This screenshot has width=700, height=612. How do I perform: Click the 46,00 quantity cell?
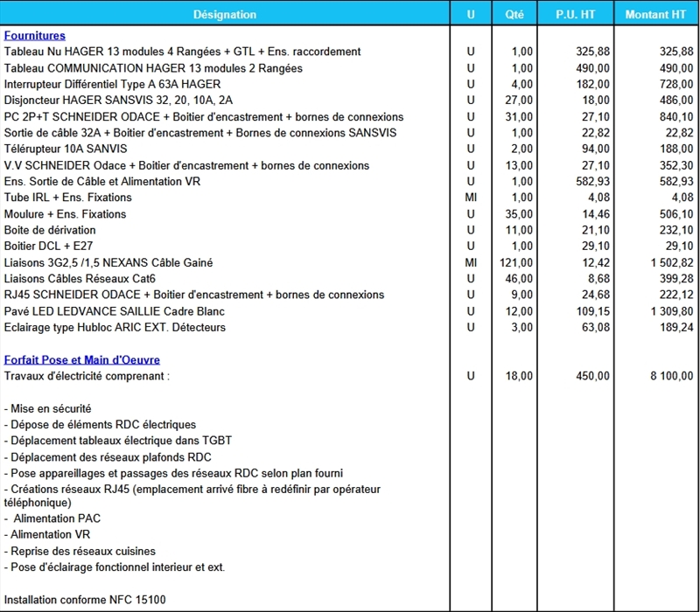pyautogui.click(x=519, y=279)
